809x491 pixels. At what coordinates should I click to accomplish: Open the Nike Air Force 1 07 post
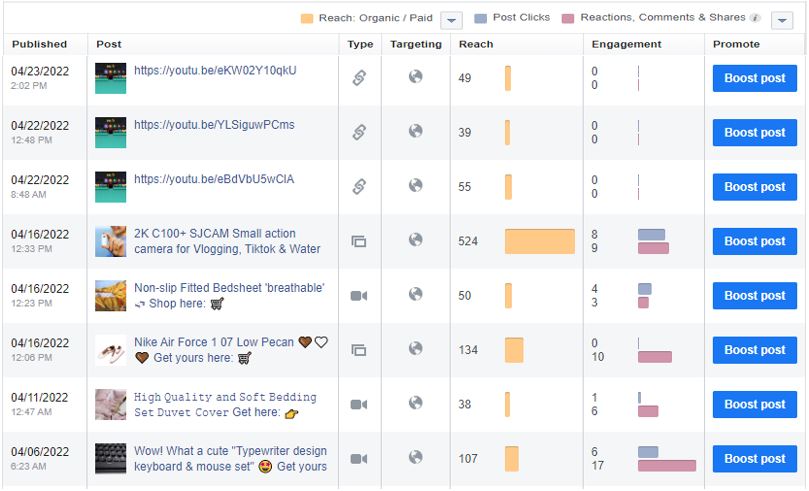tap(214, 342)
